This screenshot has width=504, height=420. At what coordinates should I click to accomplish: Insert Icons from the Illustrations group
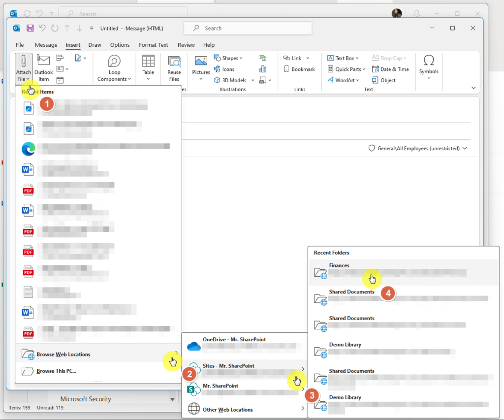[224, 69]
